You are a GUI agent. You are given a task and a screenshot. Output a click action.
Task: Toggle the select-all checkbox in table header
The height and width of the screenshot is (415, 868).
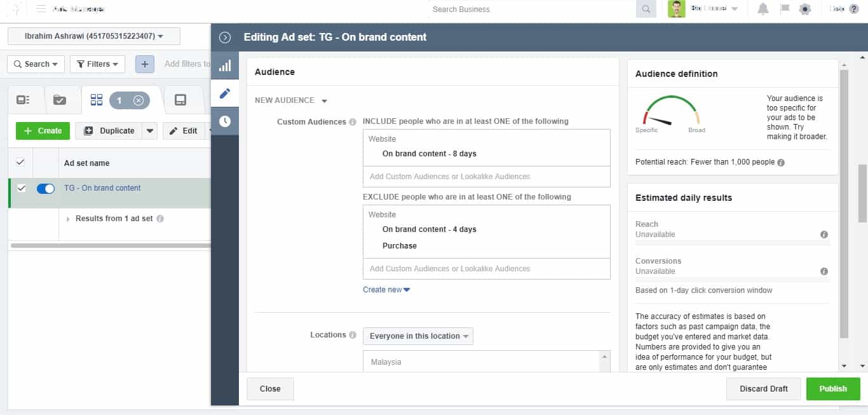[21, 163]
